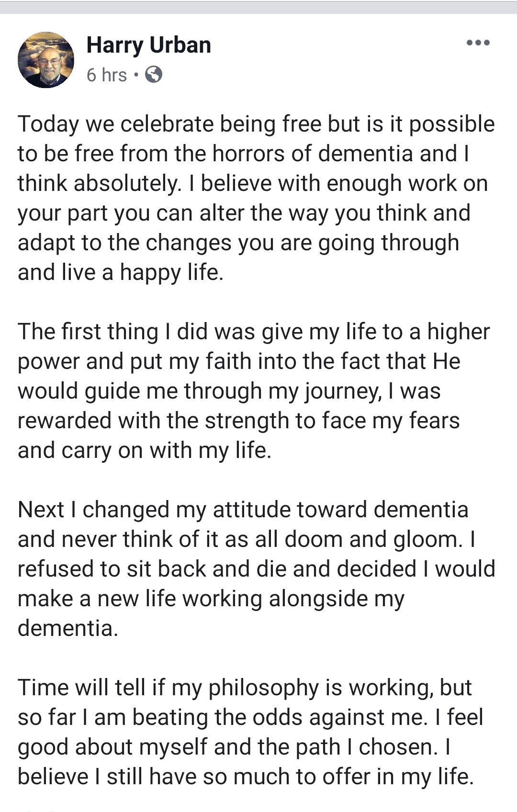The width and height of the screenshot is (517, 812).
Task: Click the line "and carry on with my life."
Action: [x=145, y=450]
